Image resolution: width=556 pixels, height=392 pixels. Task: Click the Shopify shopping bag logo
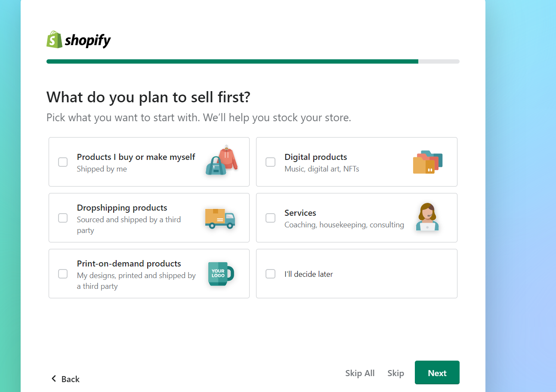(52, 40)
